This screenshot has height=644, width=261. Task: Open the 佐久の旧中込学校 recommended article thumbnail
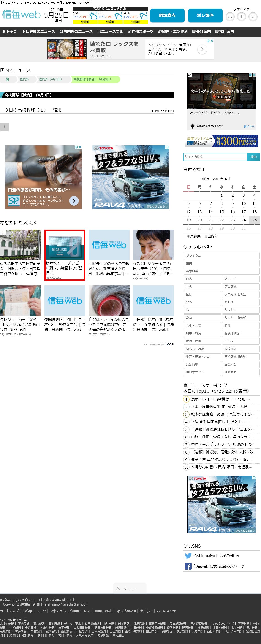coord(20,245)
